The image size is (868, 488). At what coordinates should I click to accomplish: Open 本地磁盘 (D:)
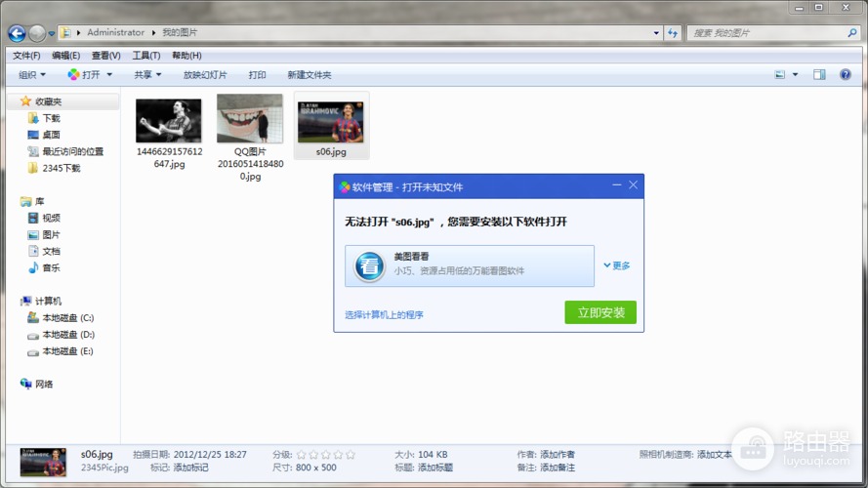click(x=68, y=334)
